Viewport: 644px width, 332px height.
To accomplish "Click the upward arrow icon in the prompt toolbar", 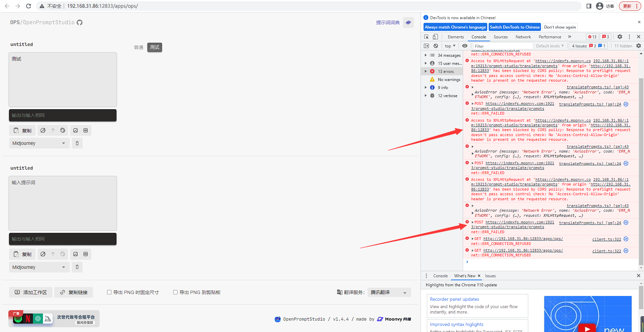I will (53, 130).
